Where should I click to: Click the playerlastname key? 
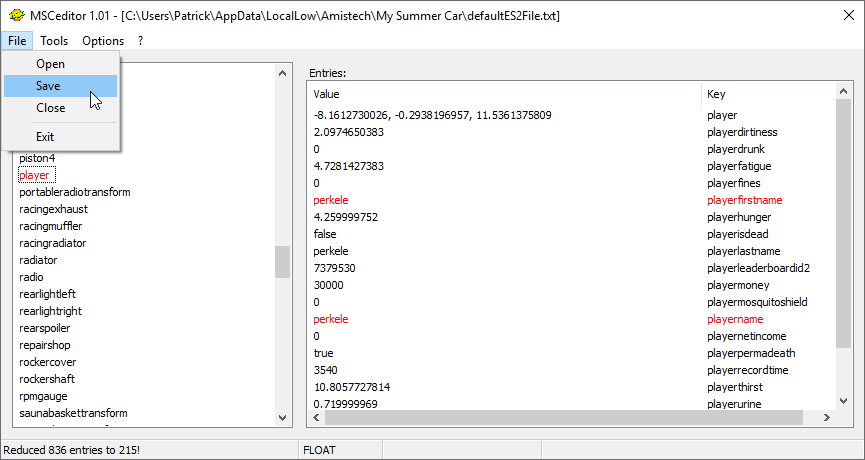(744, 252)
